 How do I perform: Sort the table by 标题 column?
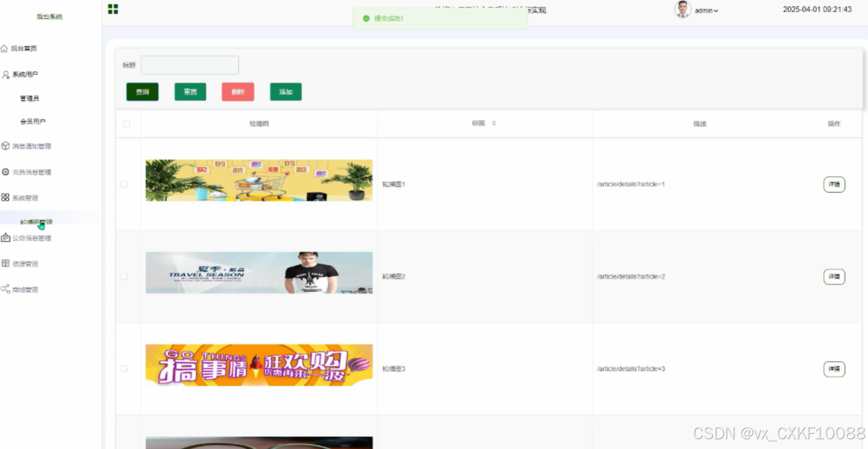[x=494, y=124]
